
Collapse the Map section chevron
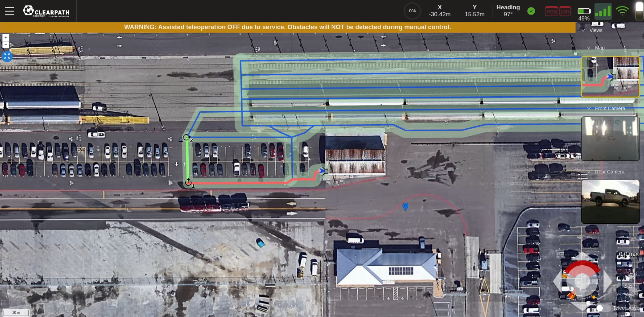[589, 48]
